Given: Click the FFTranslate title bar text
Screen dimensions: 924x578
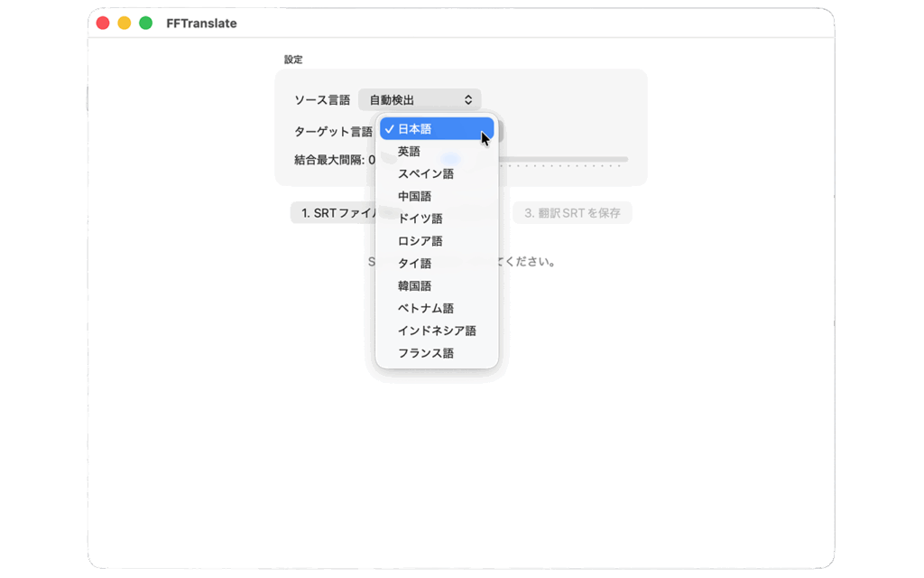Looking at the screenshot, I should click(201, 23).
